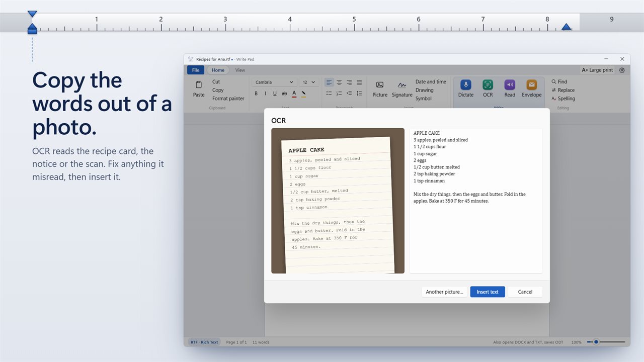This screenshot has height=362, width=644.
Task: Insert a bulleted list
Action: [x=329, y=94]
